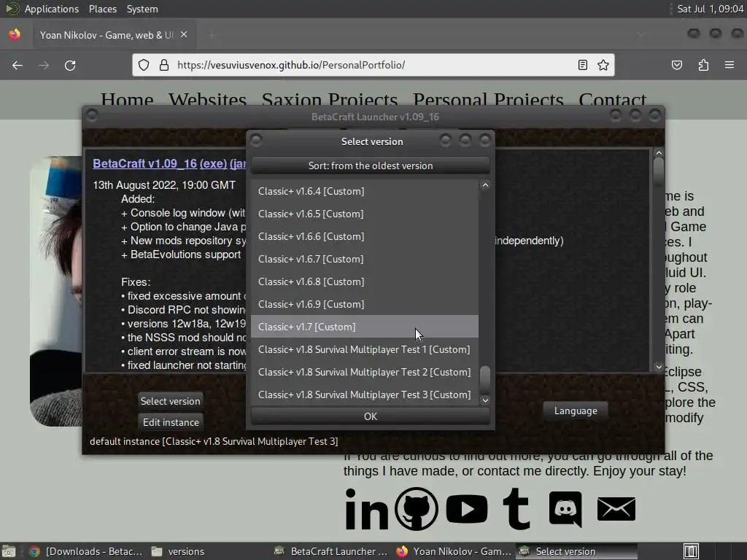747x560 pixels.
Task: Open the Discord icon link
Action: click(565, 508)
